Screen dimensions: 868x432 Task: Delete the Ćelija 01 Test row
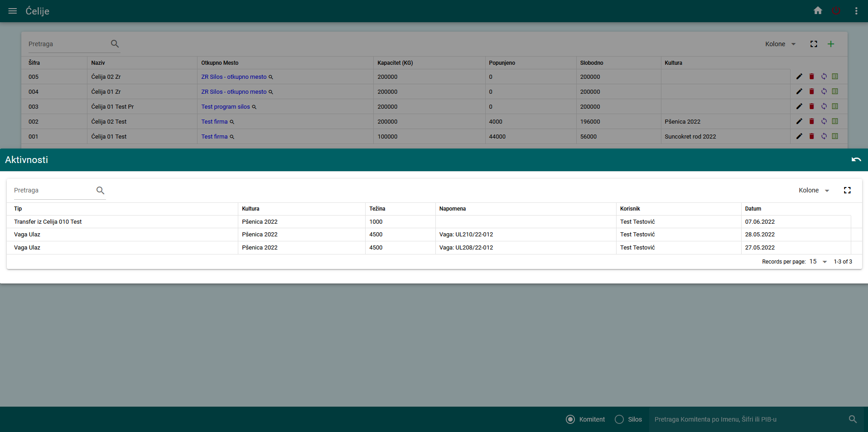[x=811, y=136]
